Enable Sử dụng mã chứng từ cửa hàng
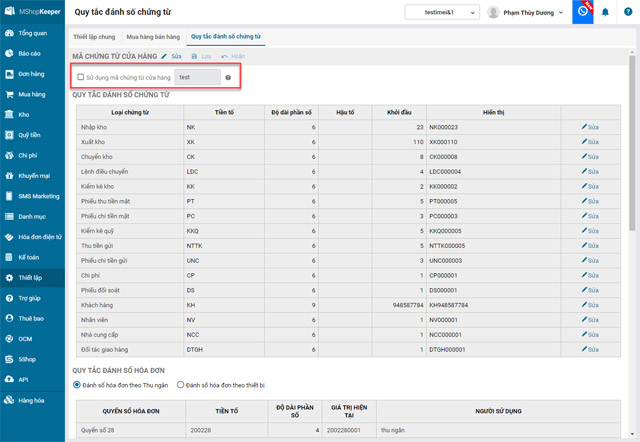This screenshot has width=640, height=442. (81, 77)
